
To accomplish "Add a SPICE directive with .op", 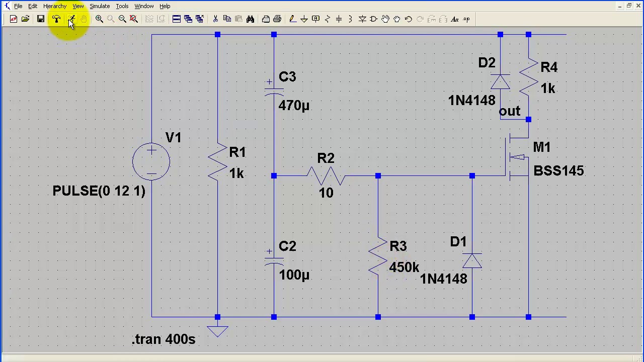I will click(x=466, y=19).
